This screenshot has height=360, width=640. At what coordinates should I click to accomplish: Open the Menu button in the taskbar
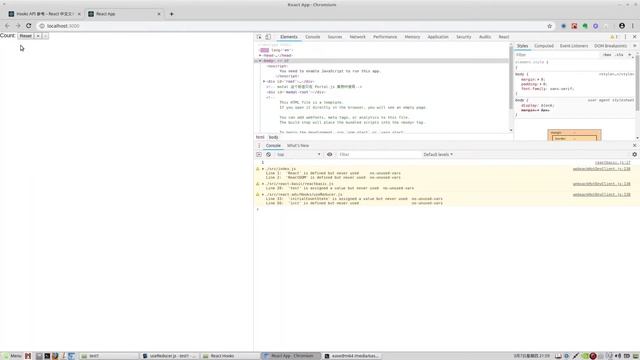[12, 356]
